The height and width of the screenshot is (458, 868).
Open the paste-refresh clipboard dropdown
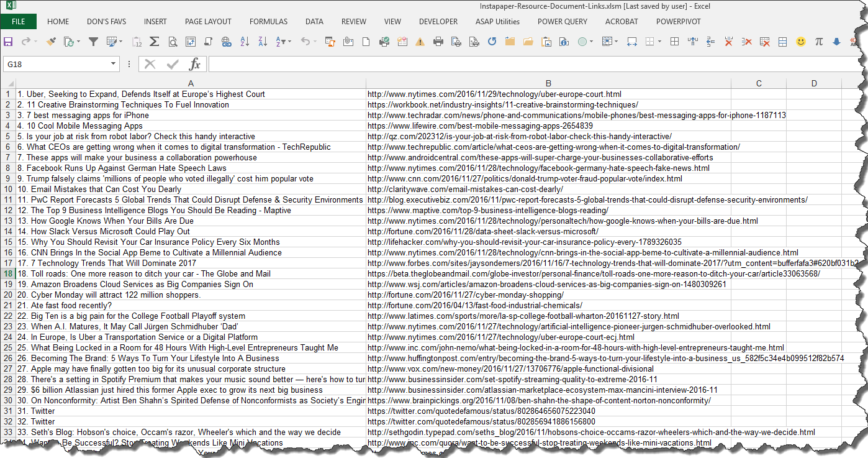click(x=78, y=42)
